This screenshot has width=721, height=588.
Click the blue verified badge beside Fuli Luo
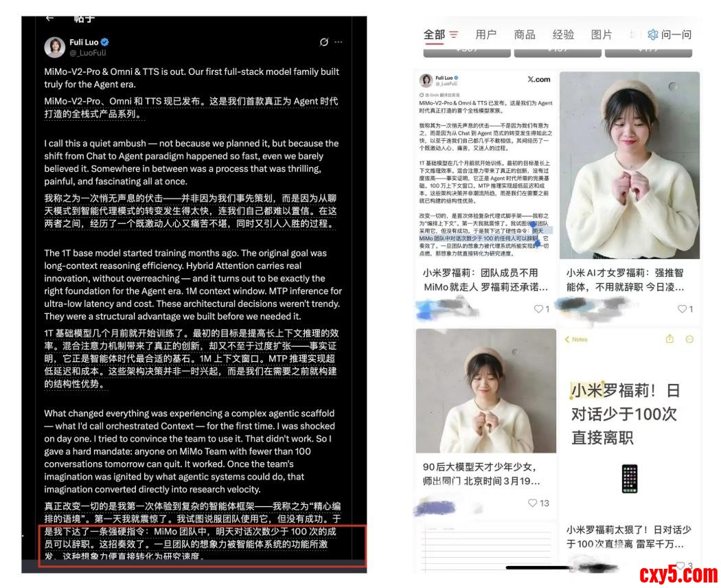(x=105, y=43)
